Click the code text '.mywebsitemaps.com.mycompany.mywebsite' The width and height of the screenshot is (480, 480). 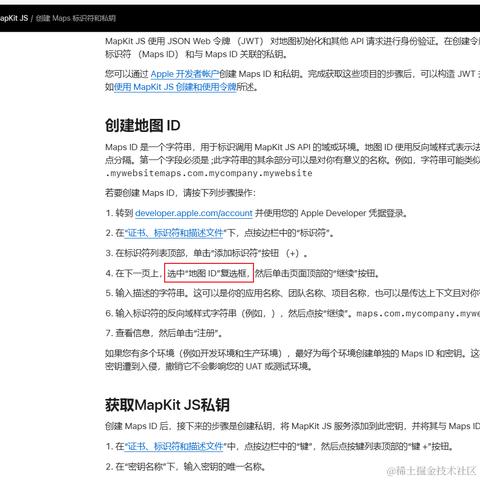209,173
